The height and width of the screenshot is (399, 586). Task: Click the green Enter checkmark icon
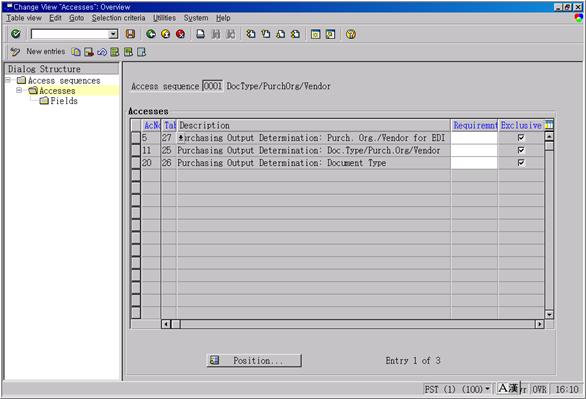16,34
